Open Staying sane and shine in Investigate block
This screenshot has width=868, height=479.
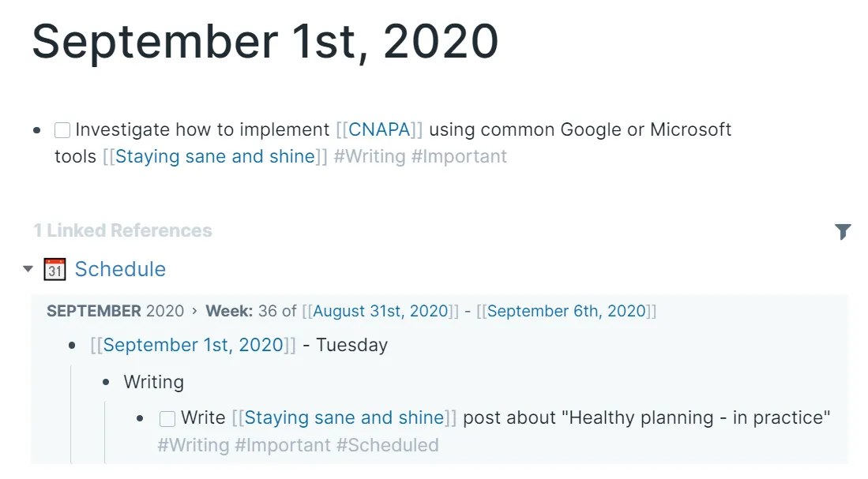[x=215, y=156]
